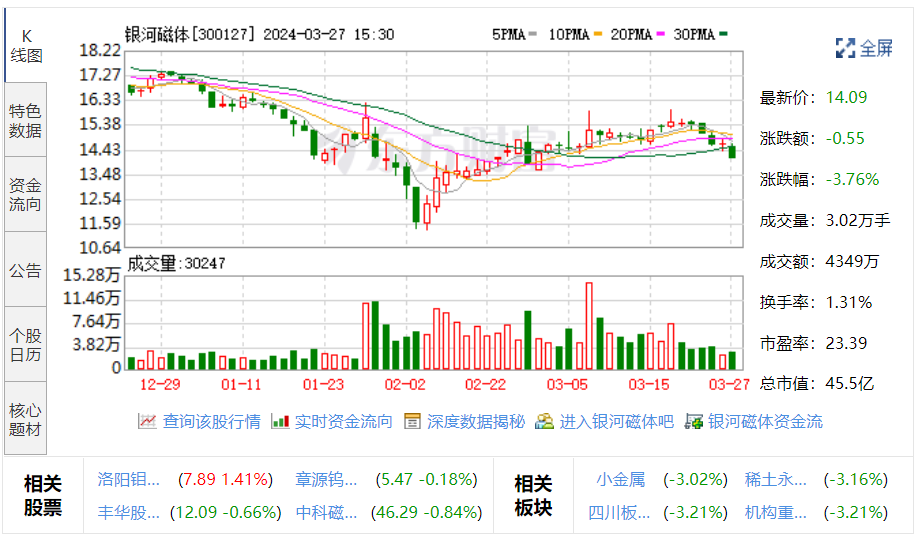Image resolution: width=917 pixels, height=540 pixels.
Task: Click the people icon beside 进入银河磁体吧
Action: point(544,421)
